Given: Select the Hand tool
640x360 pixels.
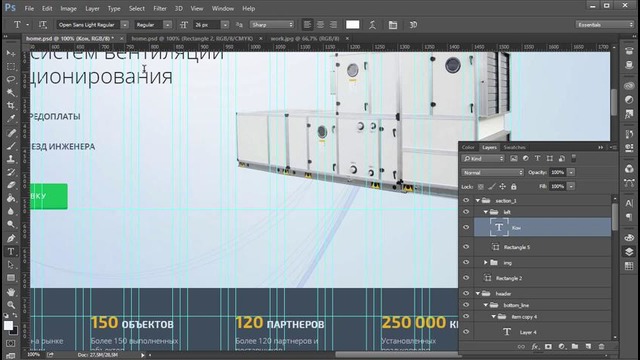Looking at the screenshot, I should [11, 292].
